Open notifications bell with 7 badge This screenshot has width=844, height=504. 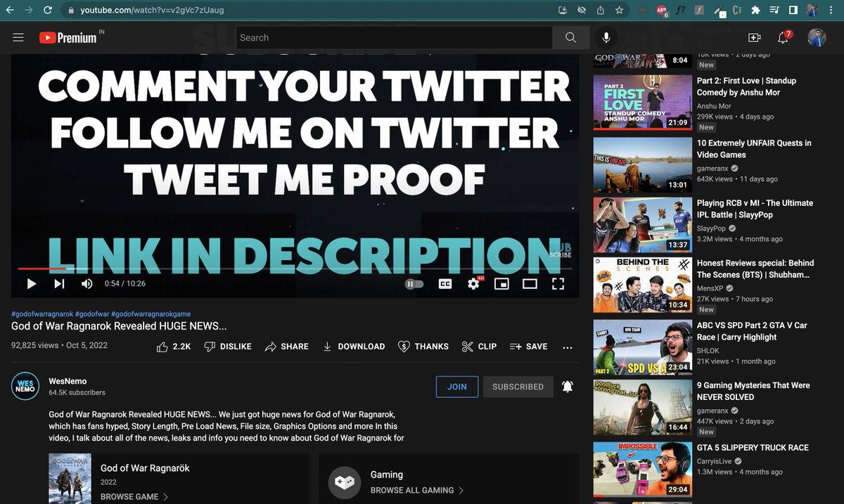pyautogui.click(x=783, y=37)
